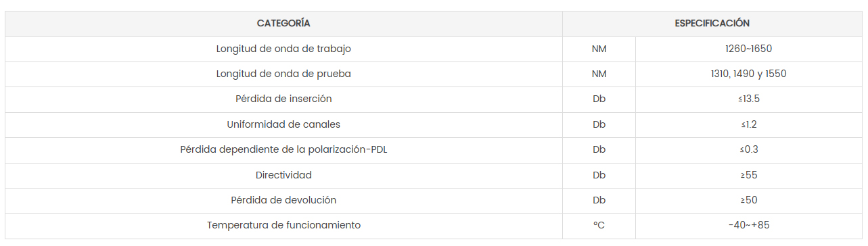
Task: Select the ≤13.5 specification value
Action: (749, 99)
